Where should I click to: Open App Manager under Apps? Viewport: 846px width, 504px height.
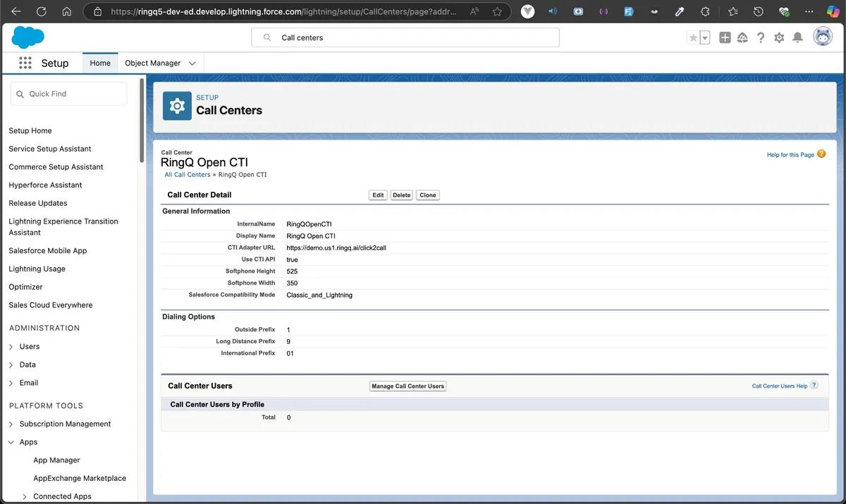tap(56, 460)
